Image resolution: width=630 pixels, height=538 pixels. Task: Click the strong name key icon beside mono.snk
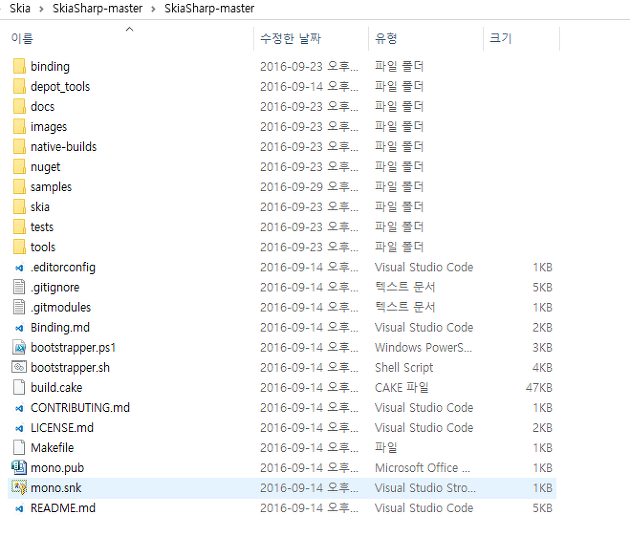click(x=19, y=487)
